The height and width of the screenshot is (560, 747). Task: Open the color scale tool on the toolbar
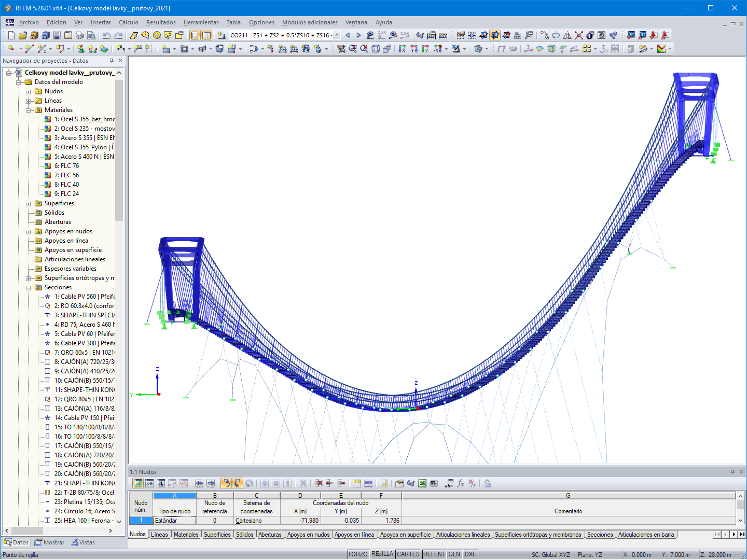point(660,49)
